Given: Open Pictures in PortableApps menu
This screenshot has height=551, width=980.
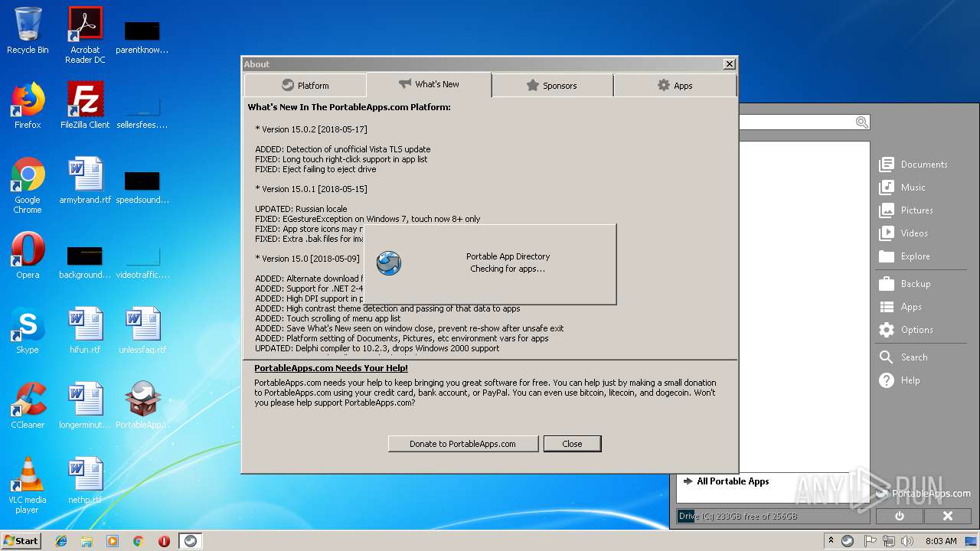Looking at the screenshot, I should point(906,210).
